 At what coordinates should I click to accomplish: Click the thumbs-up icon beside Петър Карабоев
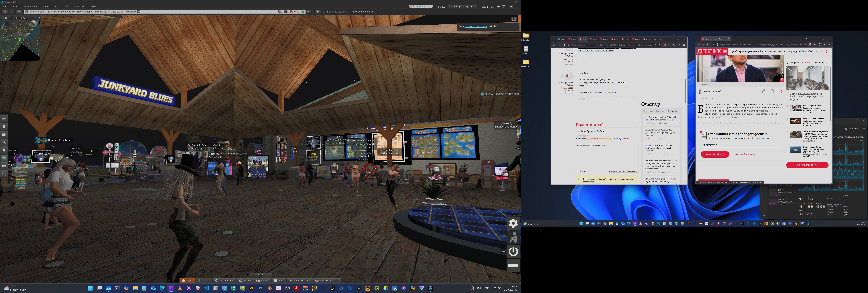click(764, 91)
